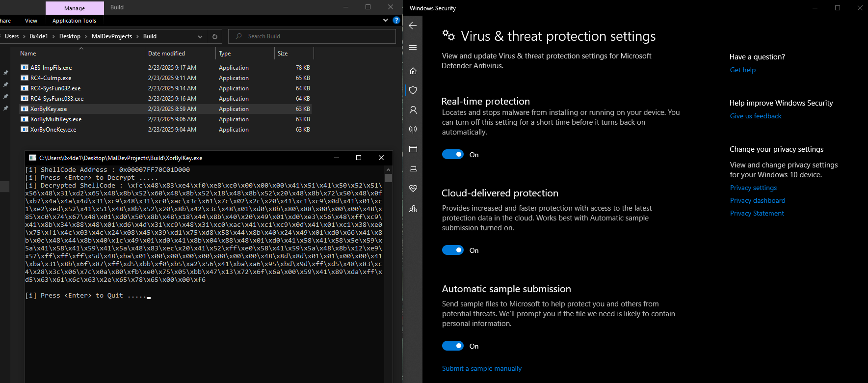Open Privacy Statement link

[x=757, y=214]
